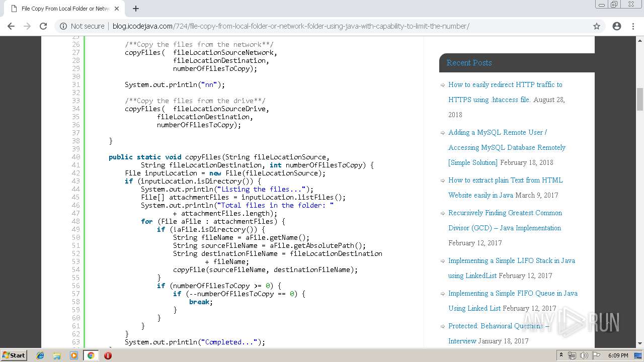Screen dimensions: 644x362
Task: Open red stop-sign taskbar icon
Action: click(108, 355)
